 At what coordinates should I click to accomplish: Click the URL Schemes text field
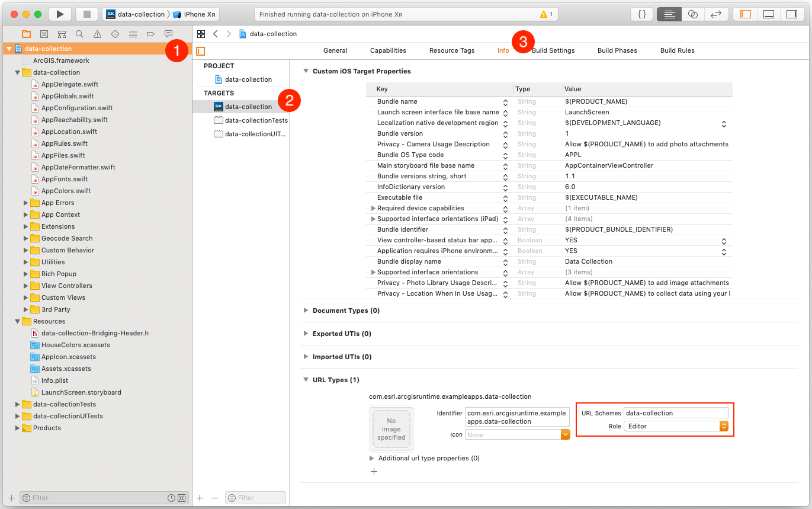click(x=676, y=413)
